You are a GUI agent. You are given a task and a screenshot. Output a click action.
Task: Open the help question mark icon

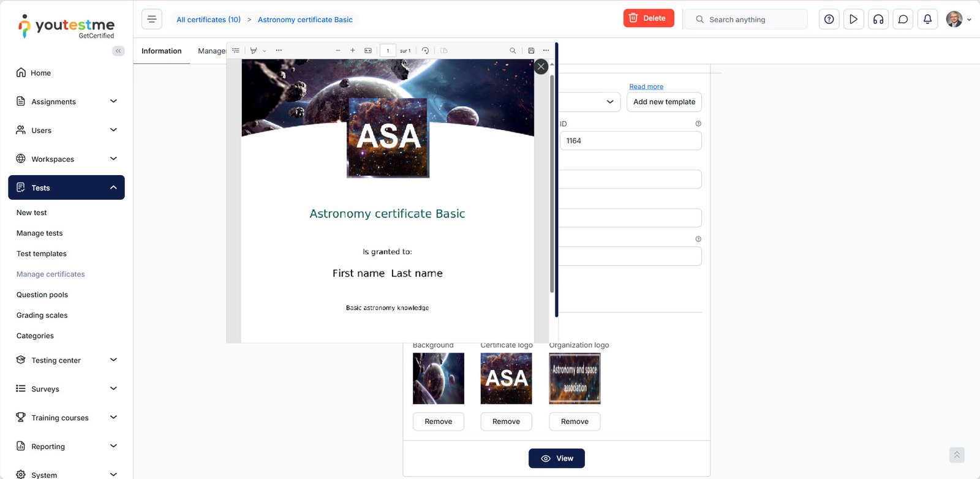(829, 19)
